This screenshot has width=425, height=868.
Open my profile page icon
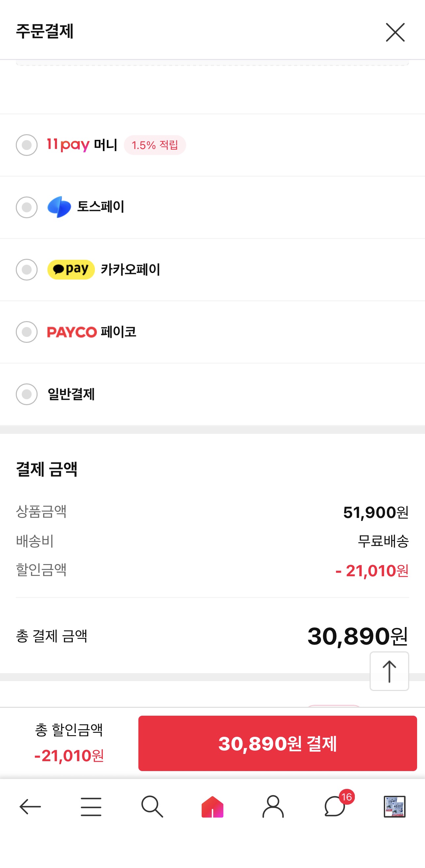click(273, 807)
